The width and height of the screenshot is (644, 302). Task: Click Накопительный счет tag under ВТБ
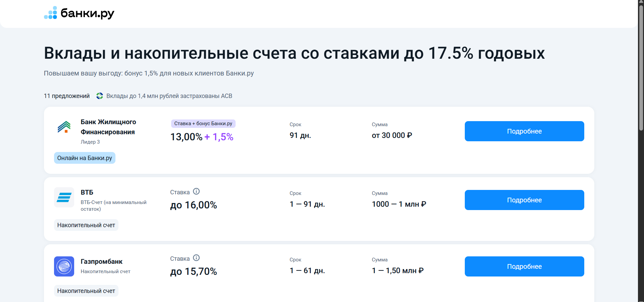tap(86, 225)
